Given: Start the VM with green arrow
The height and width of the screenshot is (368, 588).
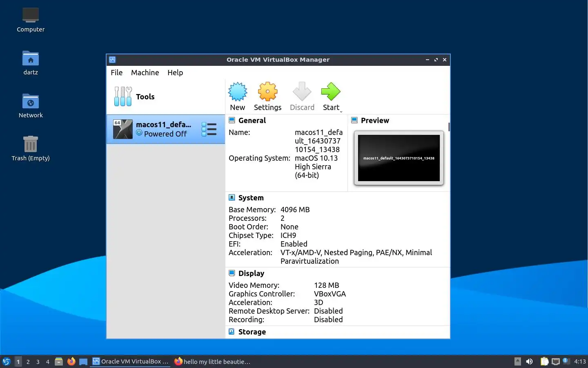Looking at the screenshot, I should pos(331,92).
